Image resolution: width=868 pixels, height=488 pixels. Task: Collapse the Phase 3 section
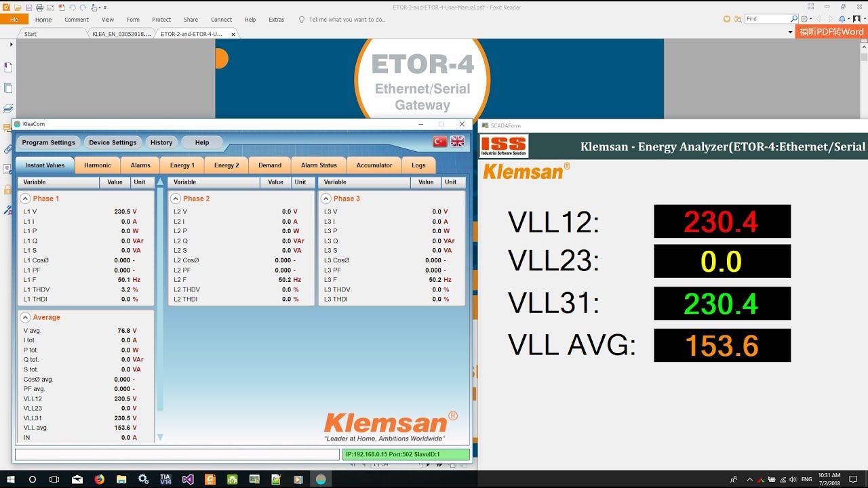point(326,199)
